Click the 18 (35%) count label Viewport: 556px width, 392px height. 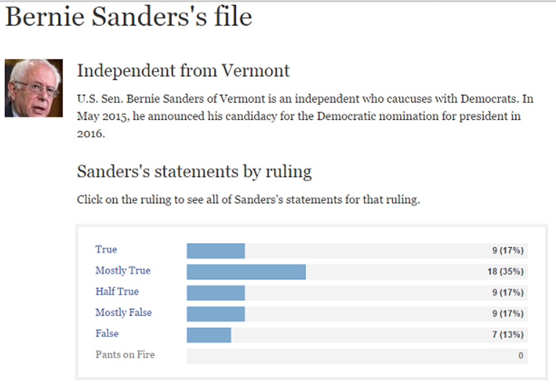pyautogui.click(x=505, y=272)
